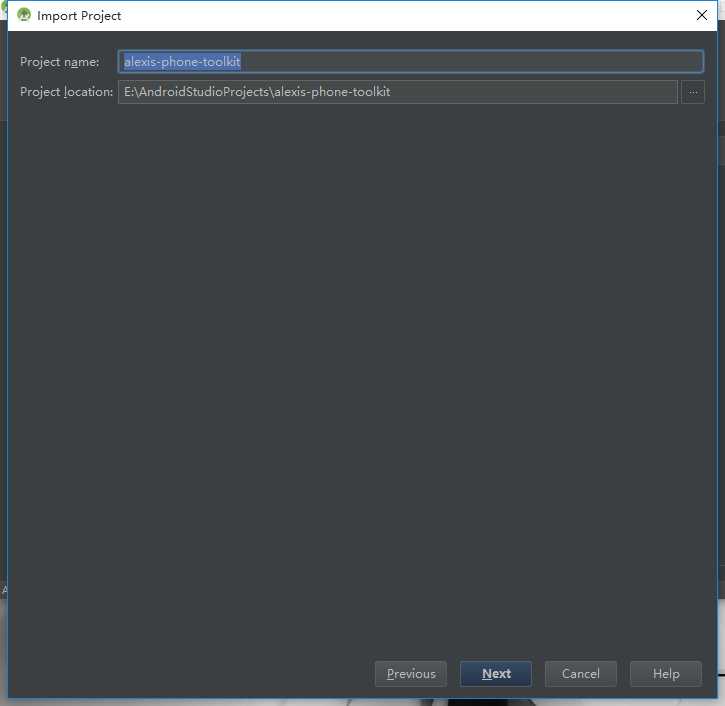The width and height of the screenshot is (725, 706).
Task: Click the Android Studio icon in title bar
Action: click(24, 15)
